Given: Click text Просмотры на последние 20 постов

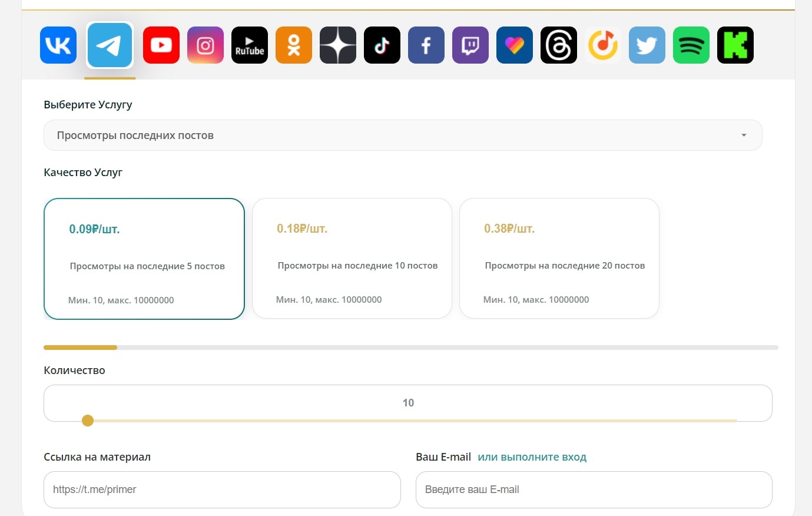Looking at the screenshot, I should tap(565, 266).
